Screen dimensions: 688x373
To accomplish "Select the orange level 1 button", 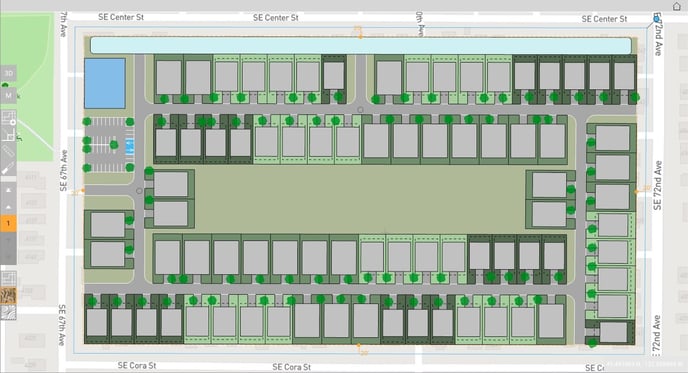I will [8, 223].
